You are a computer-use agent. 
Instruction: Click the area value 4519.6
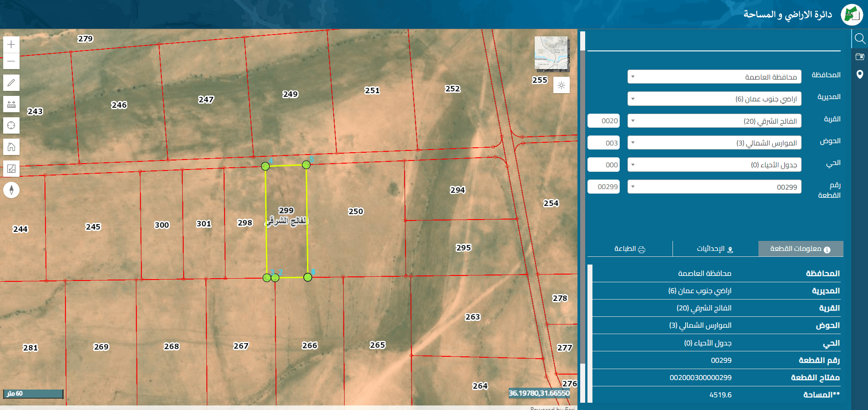[x=720, y=395]
